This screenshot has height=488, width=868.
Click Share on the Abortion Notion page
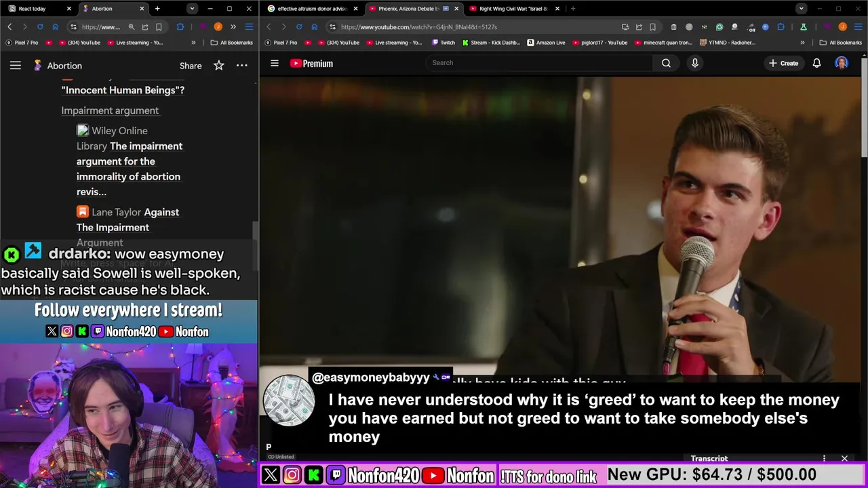(191, 66)
